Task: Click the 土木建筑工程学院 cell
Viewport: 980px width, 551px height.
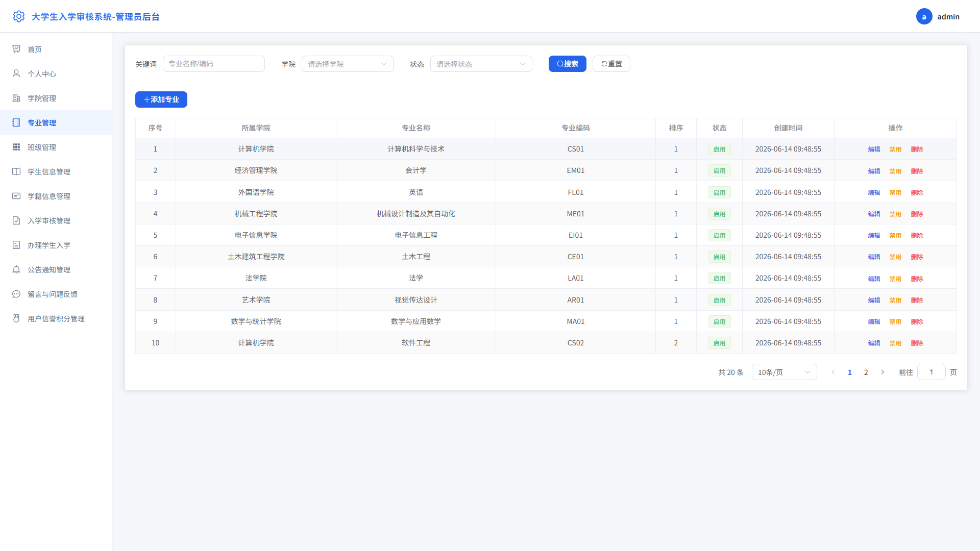Action: pos(256,257)
